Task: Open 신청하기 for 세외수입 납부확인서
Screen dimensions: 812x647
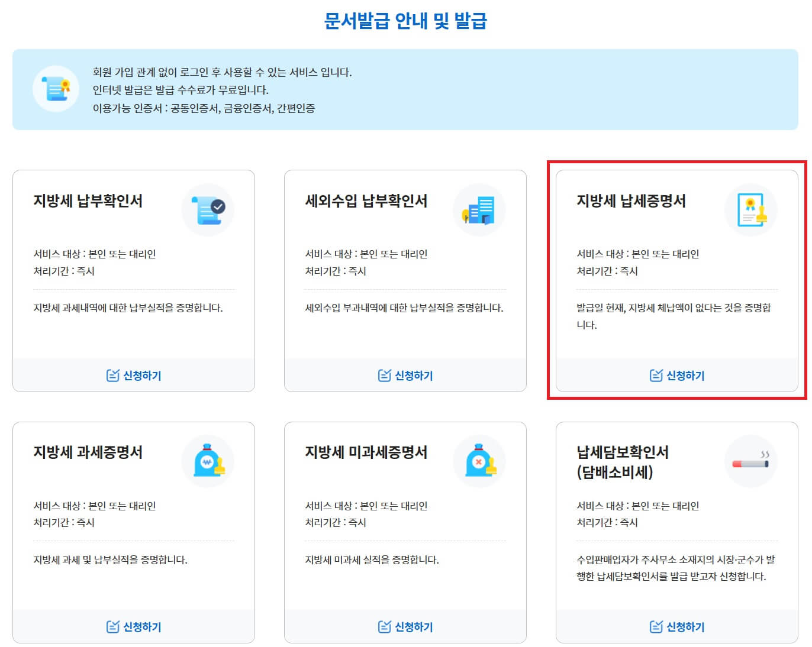Action: pos(406,375)
